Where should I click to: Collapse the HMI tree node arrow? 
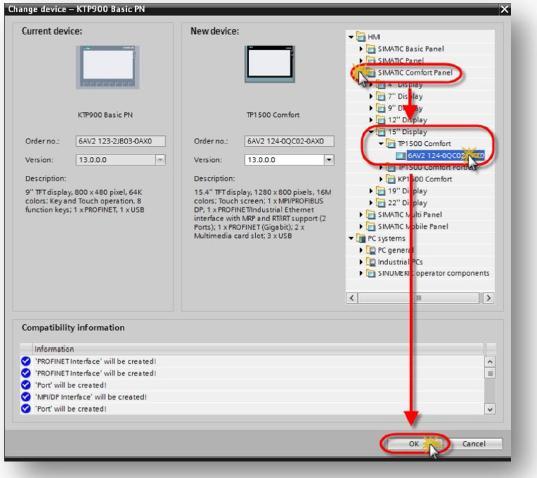[x=351, y=37]
